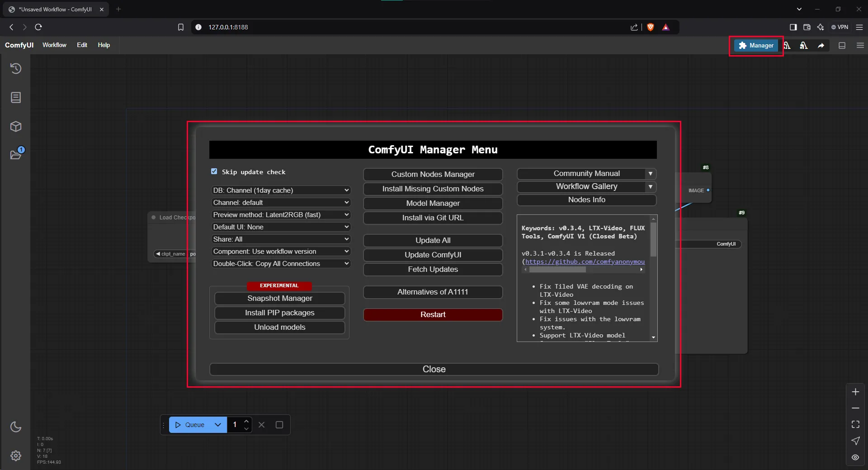The width and height of the screenshot is (868, 470).
Task: Open the Edit menu
Action: click(82, 45)
